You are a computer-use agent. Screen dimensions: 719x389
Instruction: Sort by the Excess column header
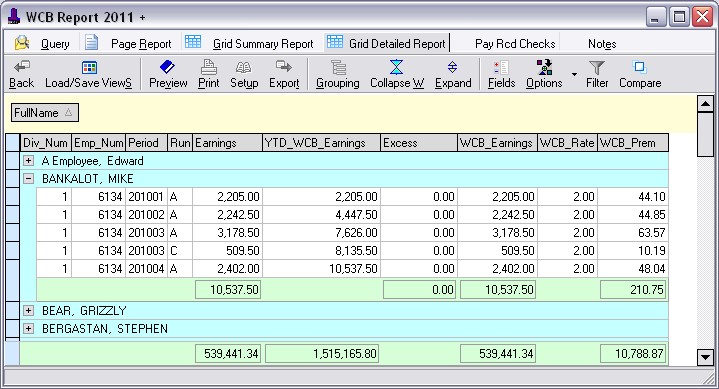419,143
